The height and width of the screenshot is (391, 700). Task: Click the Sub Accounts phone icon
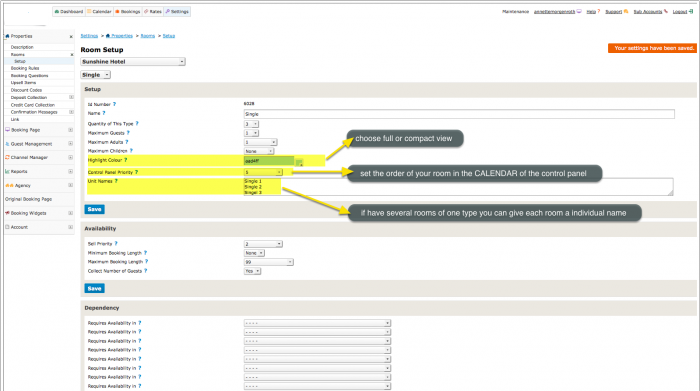point(666,11)
